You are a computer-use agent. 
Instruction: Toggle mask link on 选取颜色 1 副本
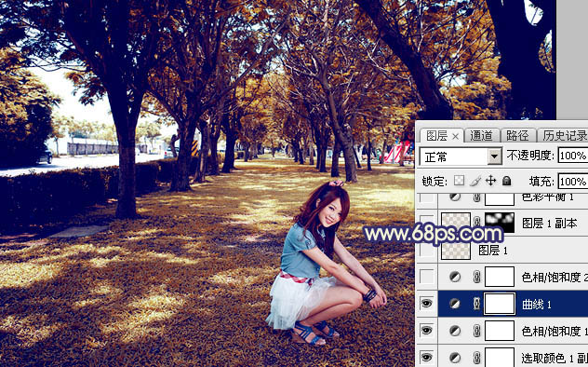point(476,358)
